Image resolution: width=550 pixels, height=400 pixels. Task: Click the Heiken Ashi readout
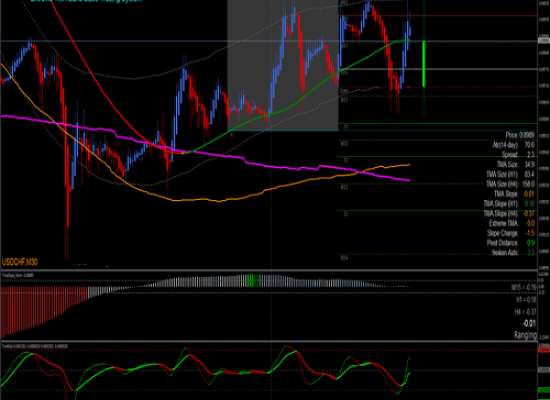click(x=513, y=252)
